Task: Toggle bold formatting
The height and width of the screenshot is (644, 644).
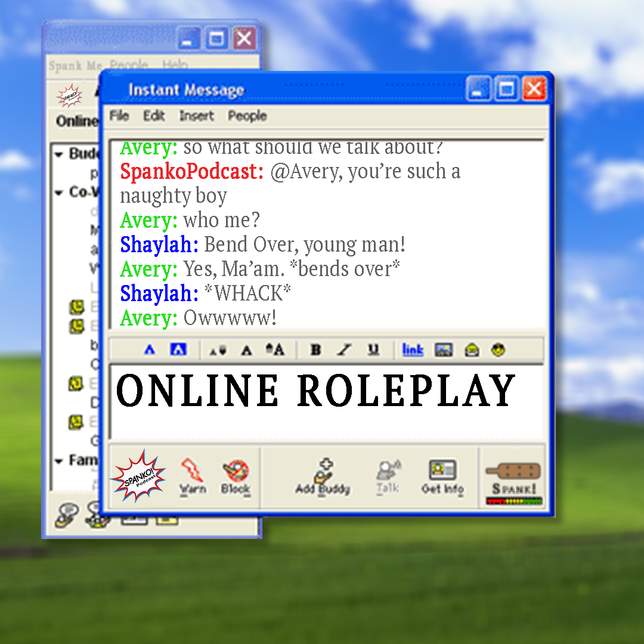Action: click(315, 350)
